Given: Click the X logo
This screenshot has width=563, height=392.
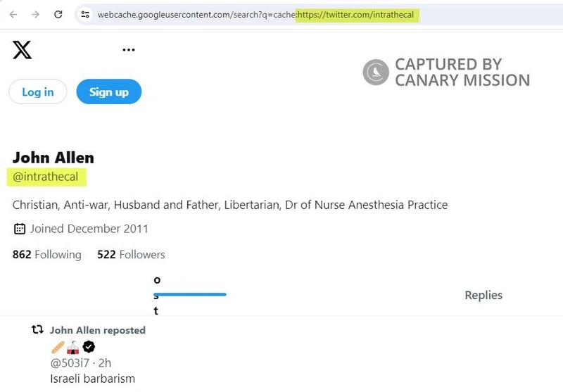Looking at the screenshot, I should [22, 49].
